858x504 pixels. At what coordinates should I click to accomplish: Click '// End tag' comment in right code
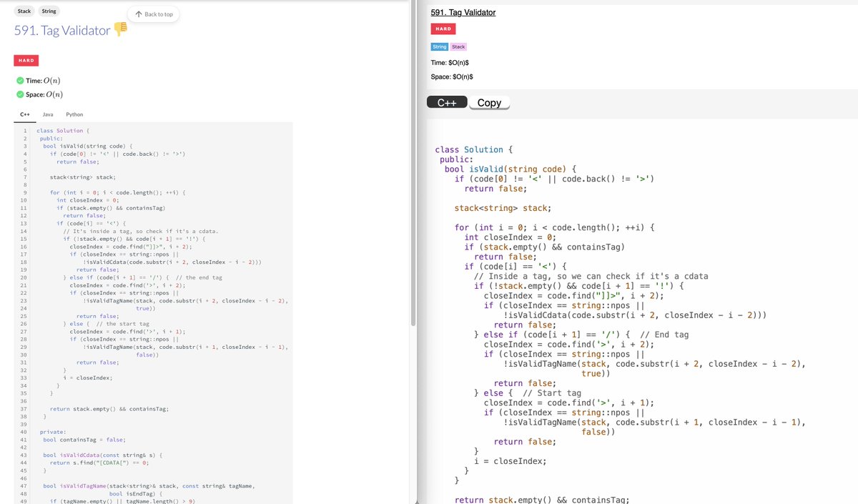click(665, 335)
